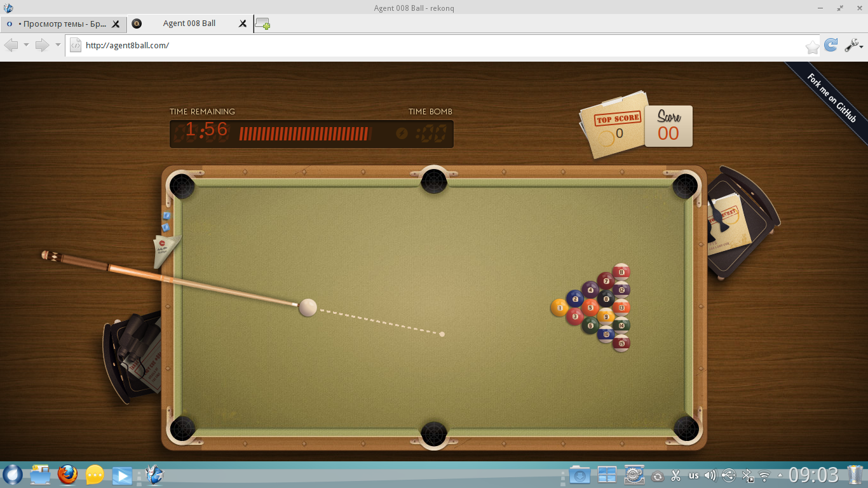Close the Просмотр темы tab
868x488 pixels.
click(x=116, y=24)
